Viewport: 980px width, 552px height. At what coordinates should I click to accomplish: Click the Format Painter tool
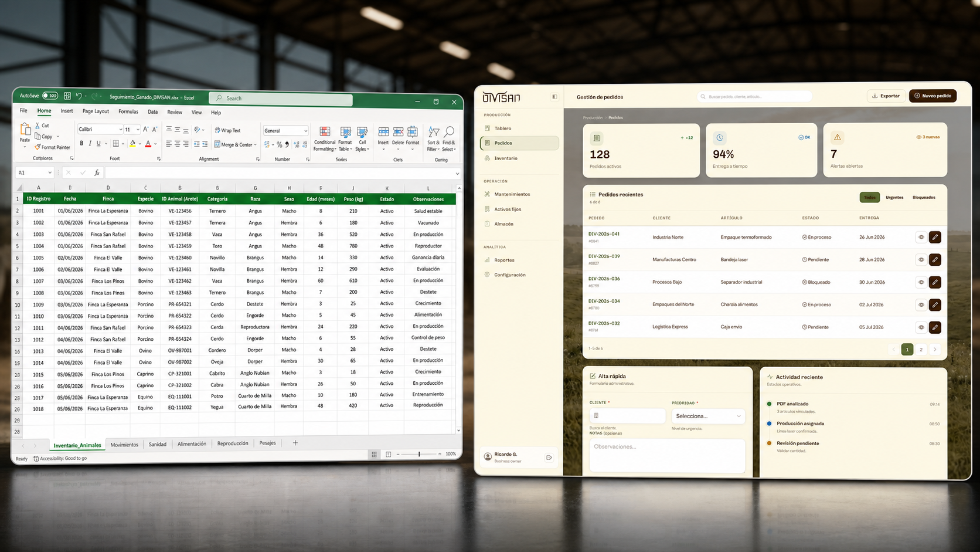tap(52, 147)
